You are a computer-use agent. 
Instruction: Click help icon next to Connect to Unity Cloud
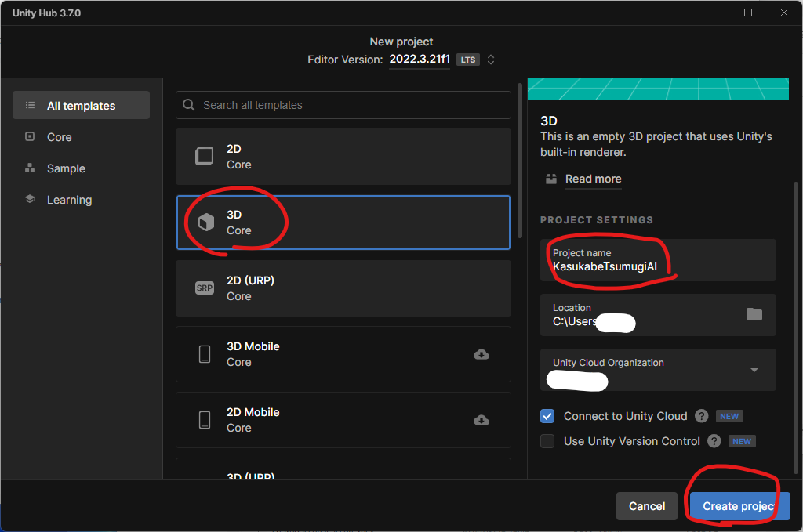tap(701, 416)
